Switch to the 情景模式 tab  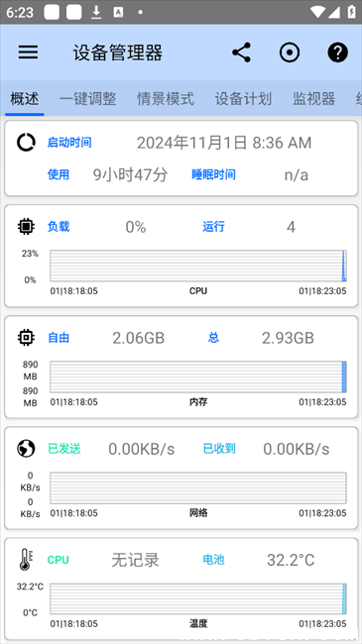pos(166,99)
